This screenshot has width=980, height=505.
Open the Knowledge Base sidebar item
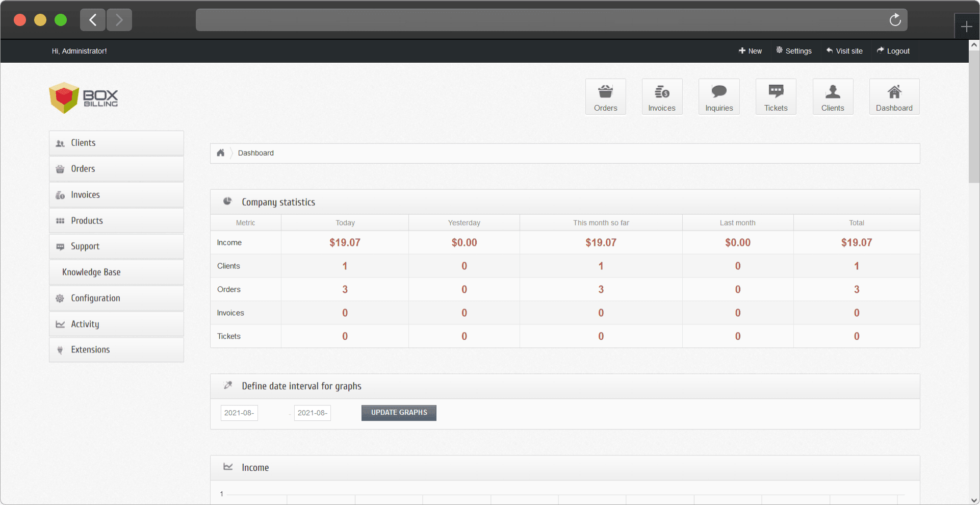pos(116,272)
